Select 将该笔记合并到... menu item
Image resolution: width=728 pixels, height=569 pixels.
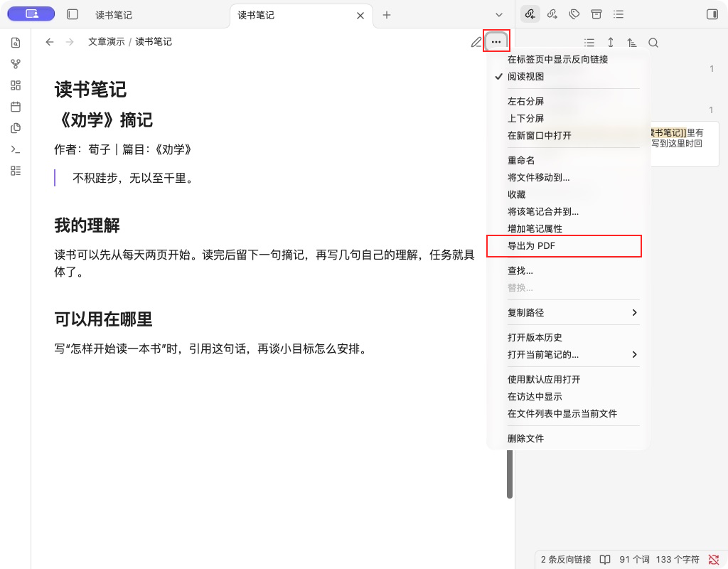(x=564, y=212)
